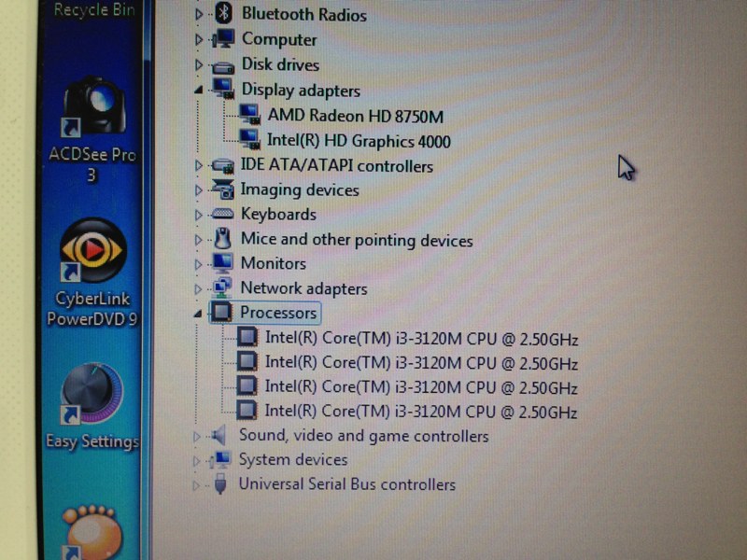Click the Disk drives icon
The image size is (747, 560).
point(222,64)
